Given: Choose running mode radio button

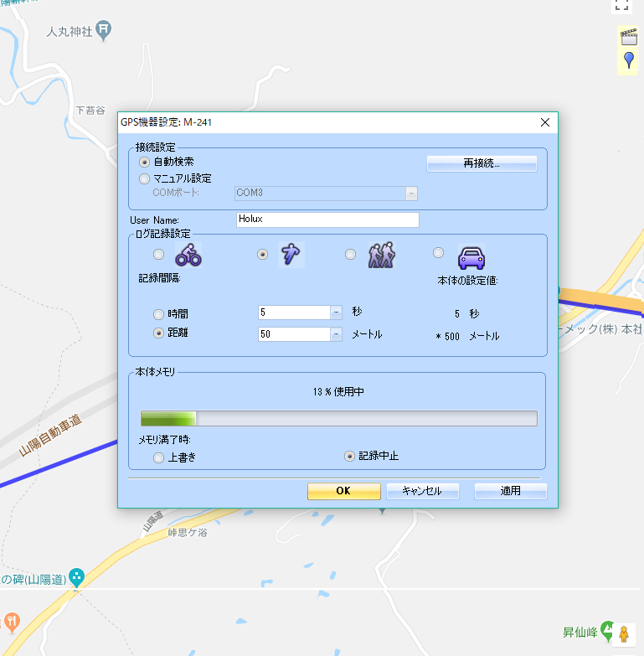Looking at the screenshot, I should click(x=263, y=254).
